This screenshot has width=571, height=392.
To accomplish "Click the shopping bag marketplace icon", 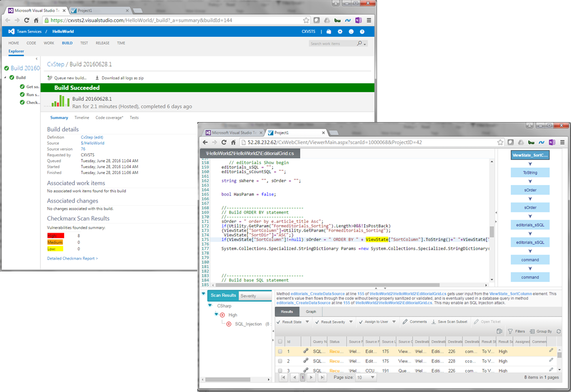I will tap(329, 32).
